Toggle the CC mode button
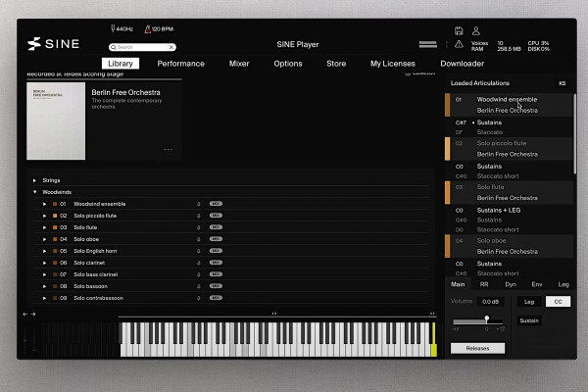The height and width of the screenshot is (392, 588). point(558,302)
